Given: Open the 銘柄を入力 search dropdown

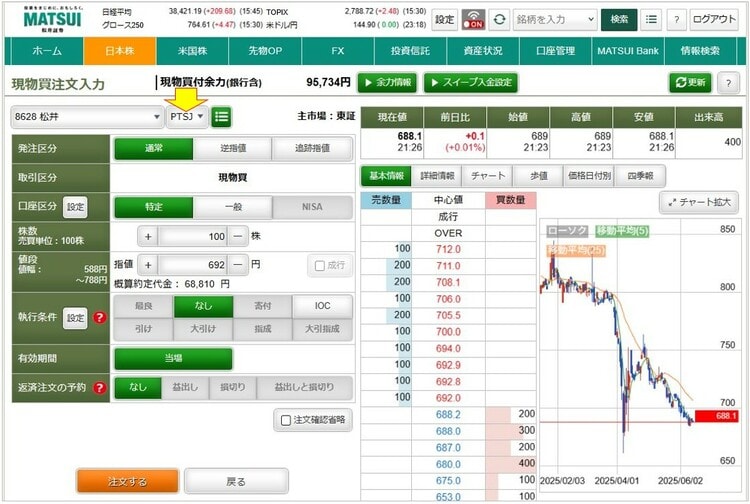Looking at the screenshot, I should (555, 20).
